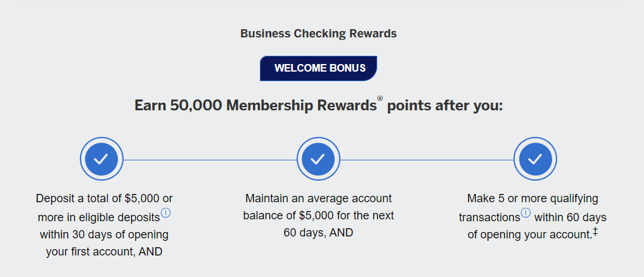The width and height of the screenshot is (644, 277).
Task: Click the line connecting first and second checkmarks
Action: pos(210,160)
